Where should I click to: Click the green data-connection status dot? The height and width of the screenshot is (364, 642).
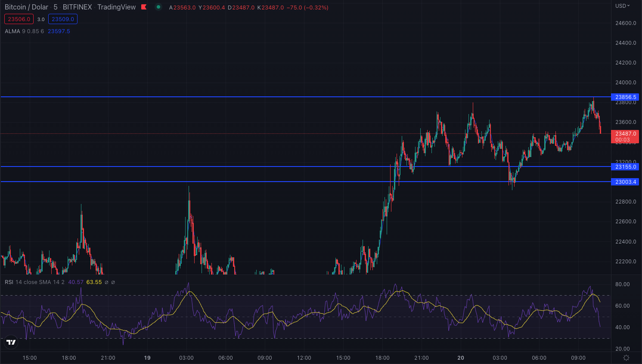tap(158, 7)
